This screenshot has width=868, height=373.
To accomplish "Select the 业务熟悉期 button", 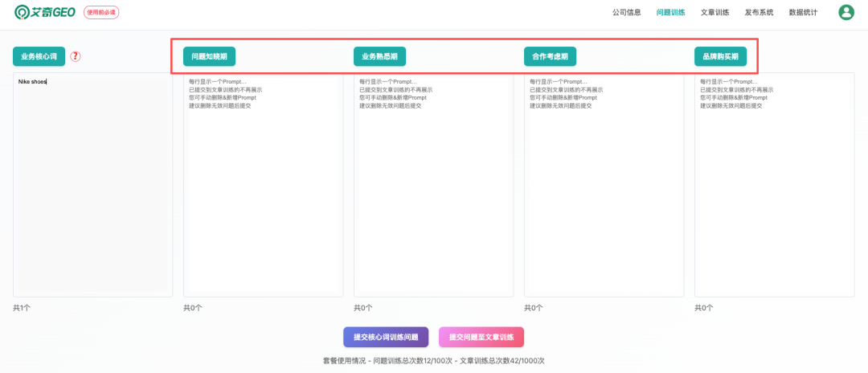I will click(379, 56).
